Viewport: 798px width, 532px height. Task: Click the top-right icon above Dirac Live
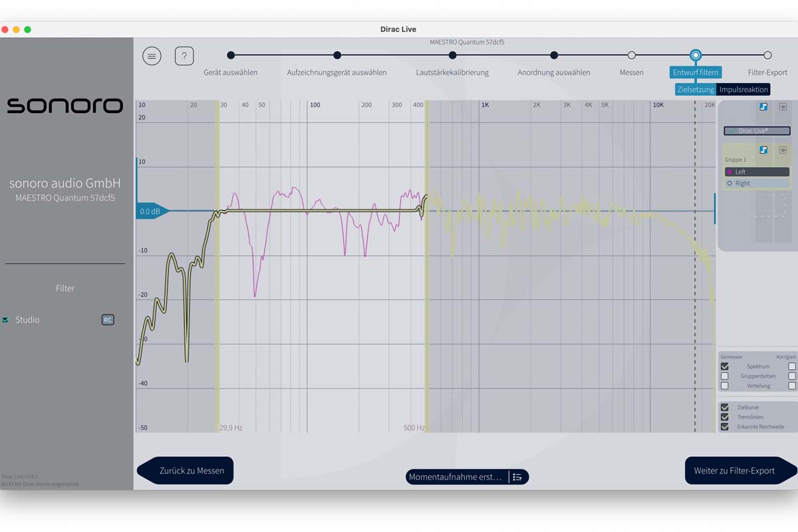pyautogui.click(x=783, y=106)
